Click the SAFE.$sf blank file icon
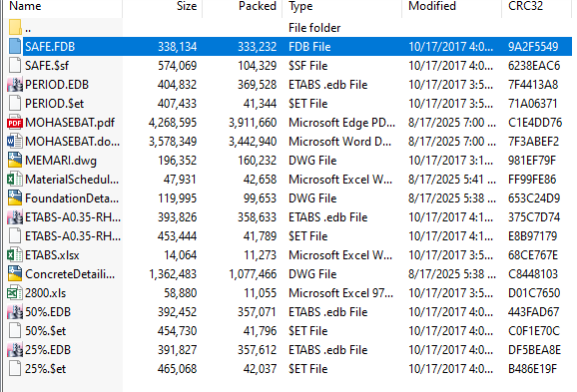This screenshot has height=392, width=577. coord(15,66)
